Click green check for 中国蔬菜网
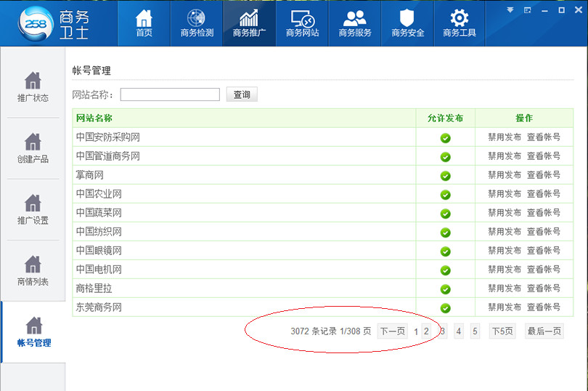The width and height of the screenshot is (588, 391). 446,214
